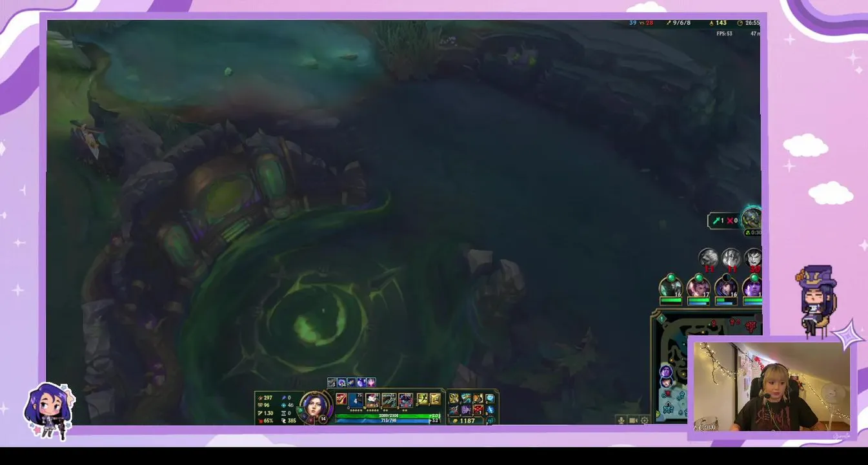Use the purple item in slot 6
The image size is (868, 465).
(466, 409)
